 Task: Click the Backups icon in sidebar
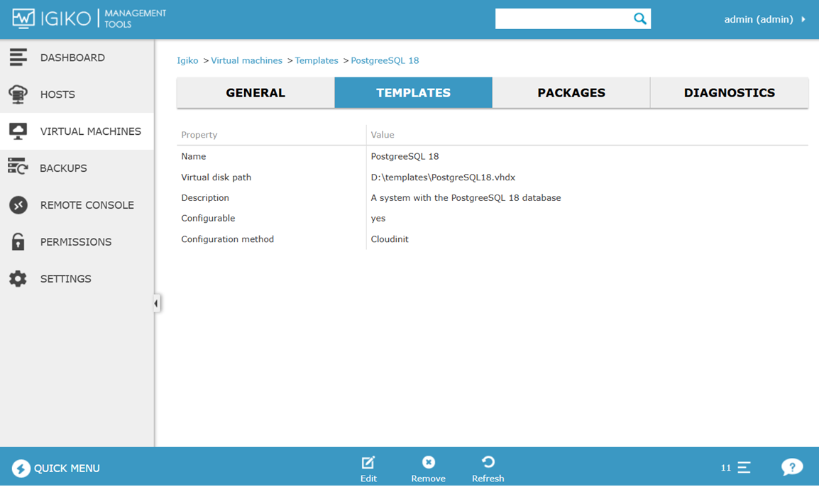point(18,168)
